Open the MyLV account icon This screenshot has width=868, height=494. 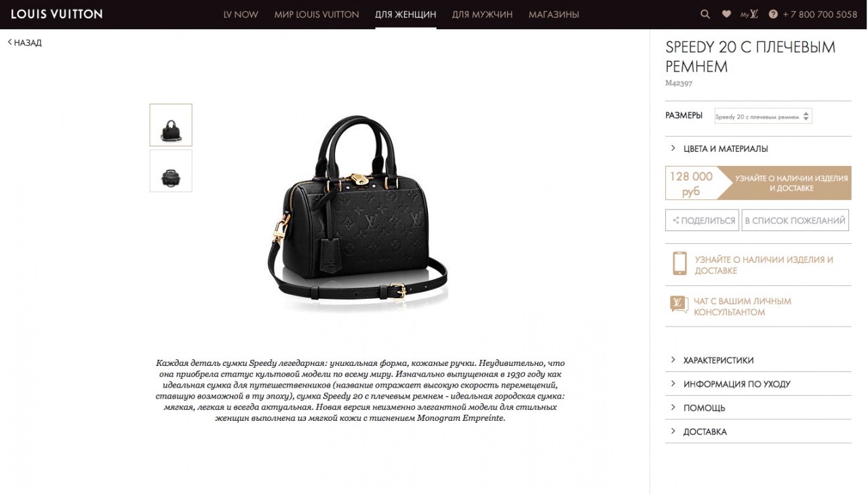(749, 14)
